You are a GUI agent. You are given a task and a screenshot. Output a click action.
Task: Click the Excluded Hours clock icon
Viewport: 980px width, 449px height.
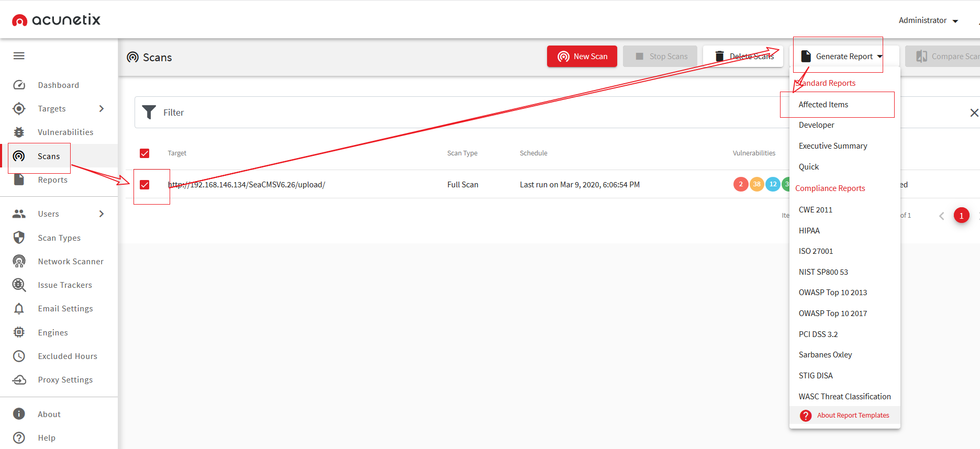[x=19, y=356]
